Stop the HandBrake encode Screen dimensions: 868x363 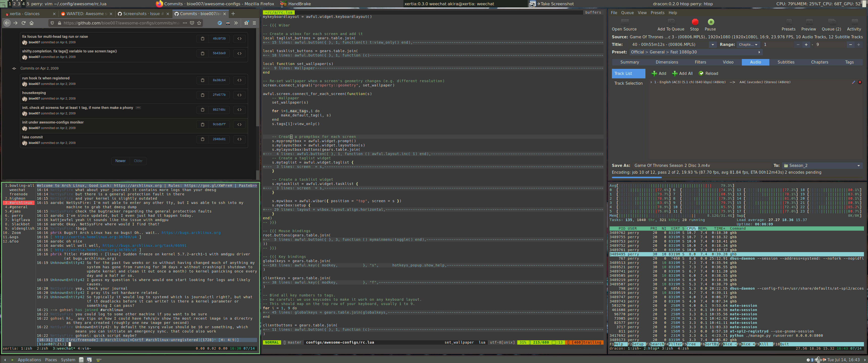(695, 25)
